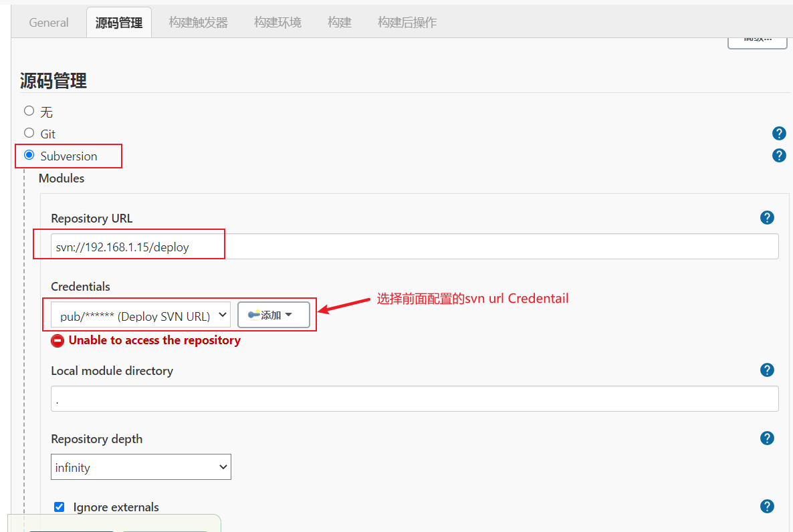Open the Repository depth dropdown showing infinity
The image size is (793, 532).
(140, 467)
